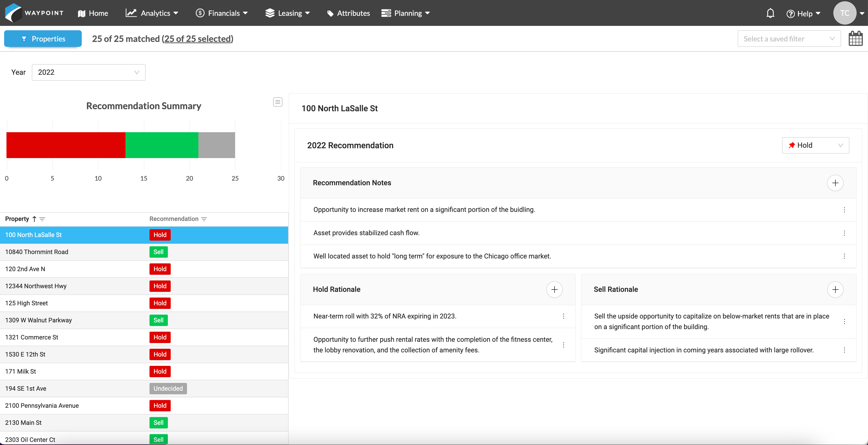The image size is (868, 445).
Task: Open the Analytics menu
Action: (x=152, y=13)
